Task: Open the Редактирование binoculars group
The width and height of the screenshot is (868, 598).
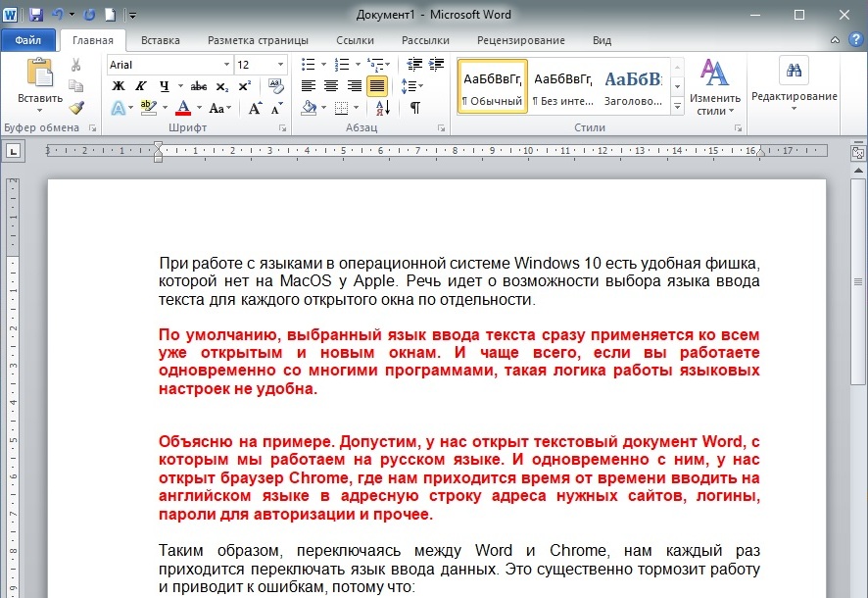Action: coord(794,71)
